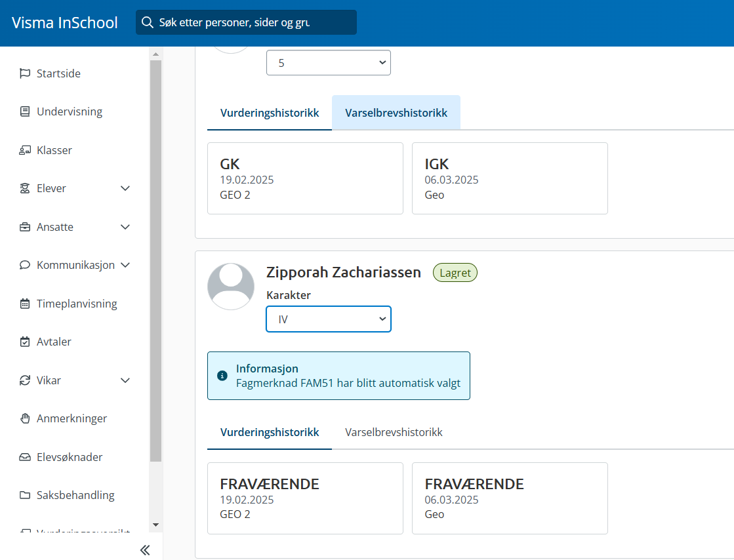
Task: Expand the Ansatte submenu chevron
Action: coord(125,227)
